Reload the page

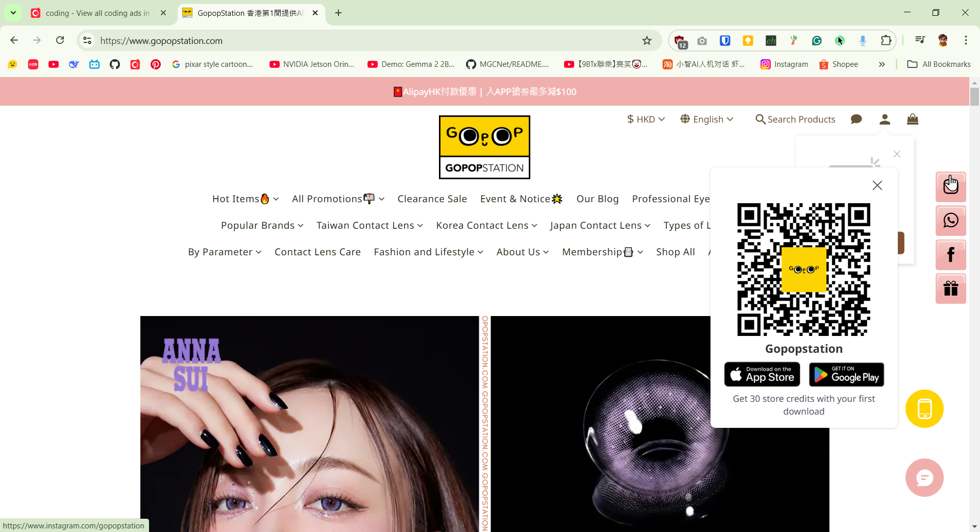pyautogui.click(x=60, y=40)
